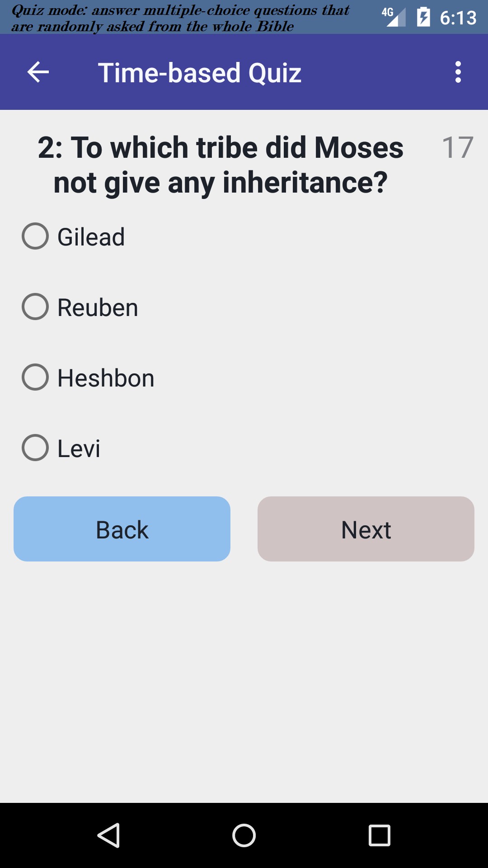This screenshot has height=868, width=488.
Task: Tap the 6:13 clock display
Action: pyautogui.click(x=458, y=18)
